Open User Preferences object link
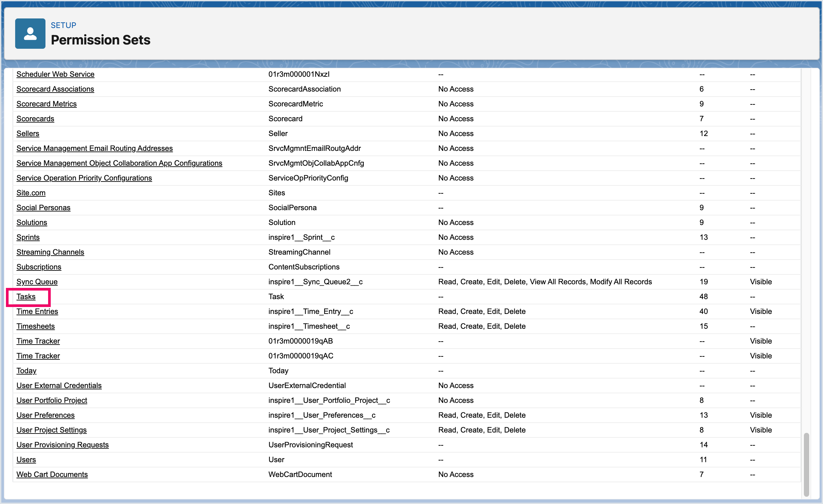The width and height of the screenshot is (823, 504). pos(46,415)
